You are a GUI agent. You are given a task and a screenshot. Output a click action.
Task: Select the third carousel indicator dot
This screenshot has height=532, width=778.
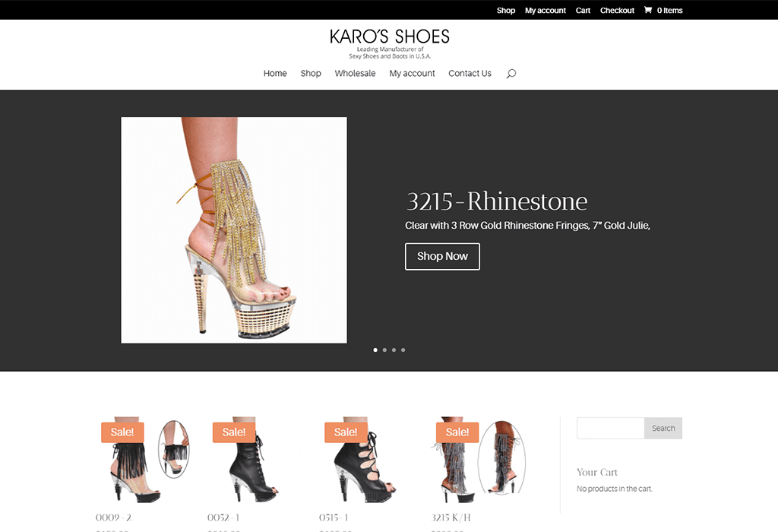click(x=394, y=350)
